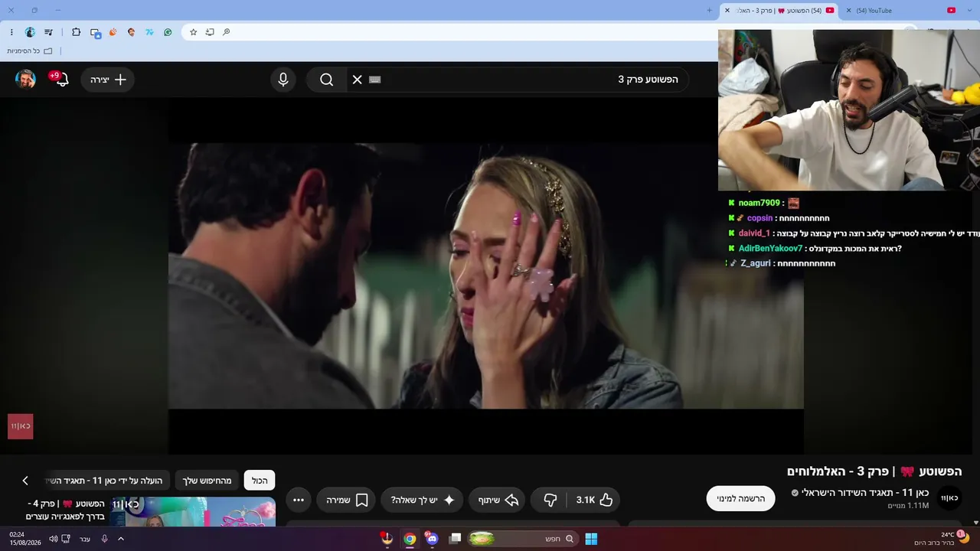Open the YouTube account avatar menu
This screenshot has width=980, height=551.
pos(25,80)
